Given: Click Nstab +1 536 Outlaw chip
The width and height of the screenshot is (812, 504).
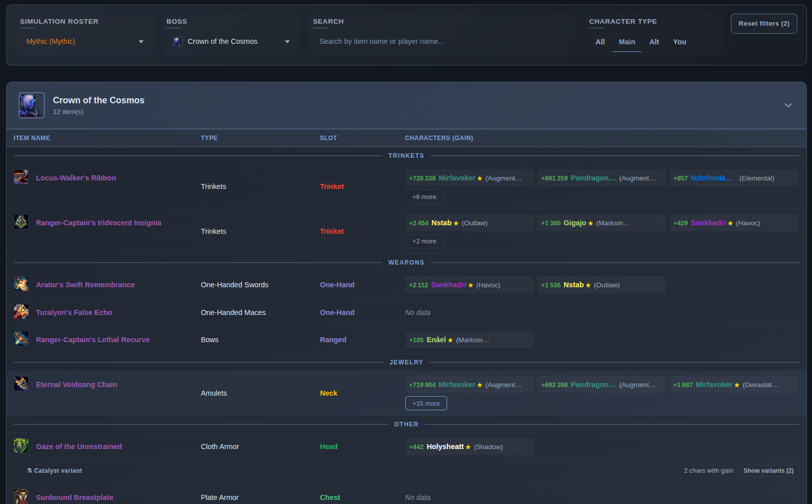Looking at the screenshot, I should pos(601,285).
